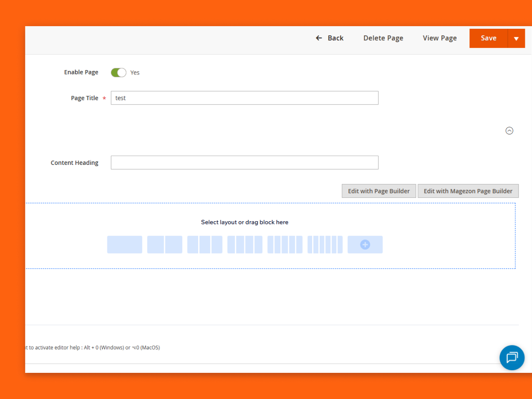The height and width of the screenshot is (399, 532).
Task: Click inside the Content Heading field
Action: click(244, 163)
